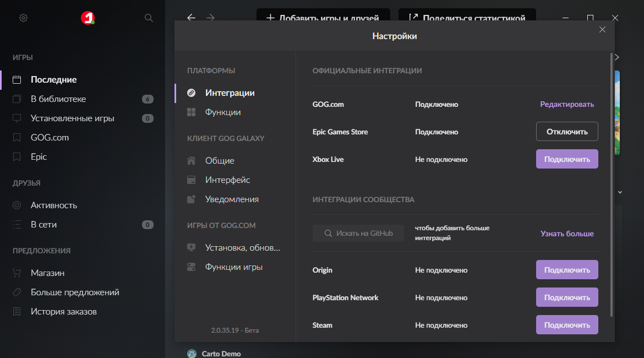Viewport: 644px width, 358px height.
Task: Close the Настройки dialog
Action: pyautogui.click(x=602, y=30)
